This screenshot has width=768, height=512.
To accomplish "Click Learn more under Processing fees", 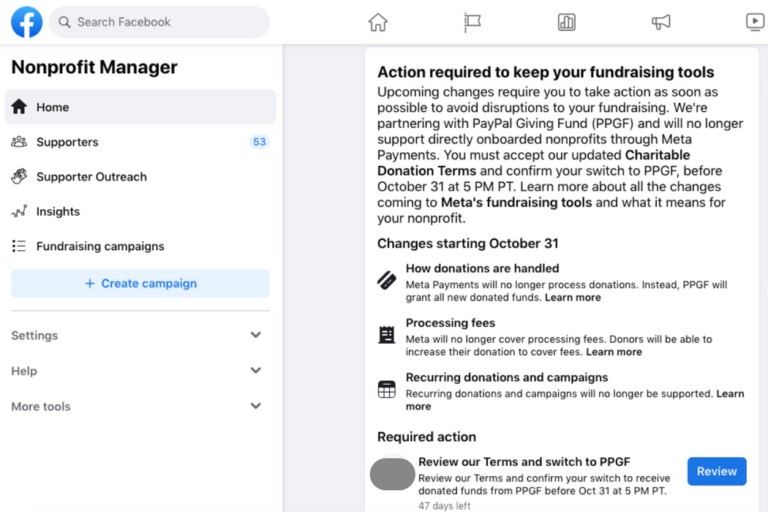I will (x=614, y=352).
